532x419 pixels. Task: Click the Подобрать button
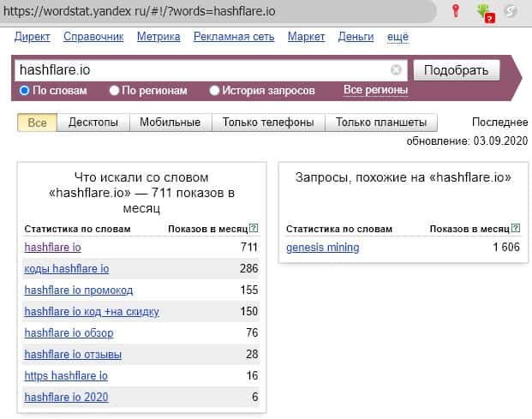(457, 70)
